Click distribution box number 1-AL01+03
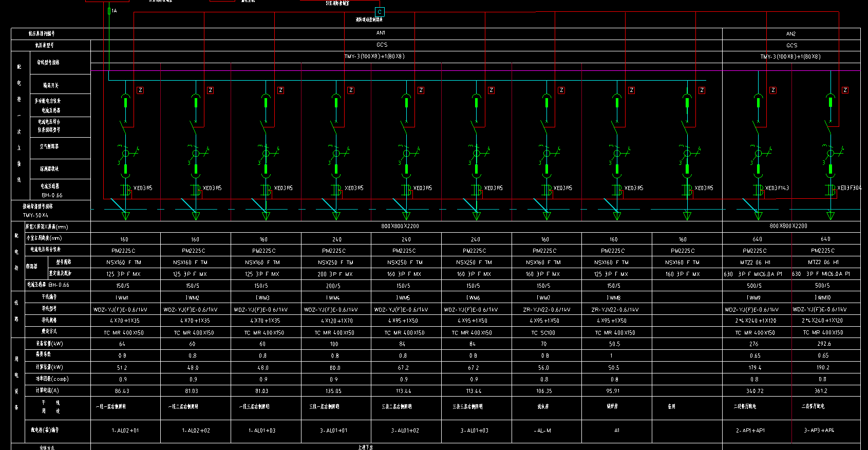The image size is (868, 450). pyautogui.click(x=262, y=430)
